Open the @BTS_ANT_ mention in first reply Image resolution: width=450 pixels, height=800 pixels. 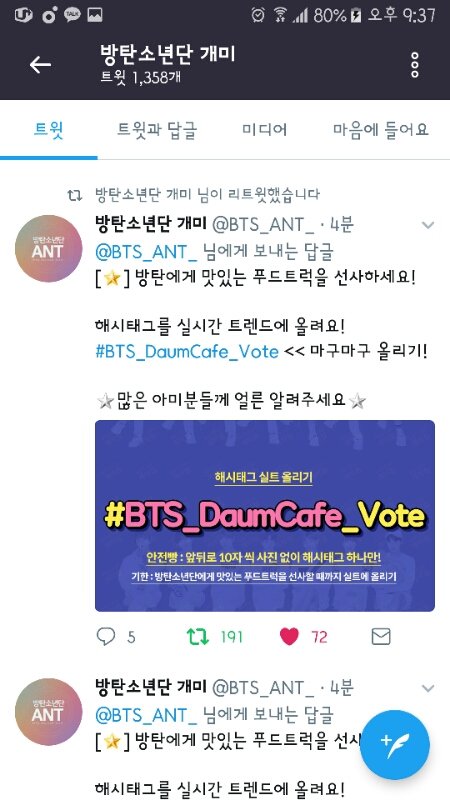click(x=146, y=252)
